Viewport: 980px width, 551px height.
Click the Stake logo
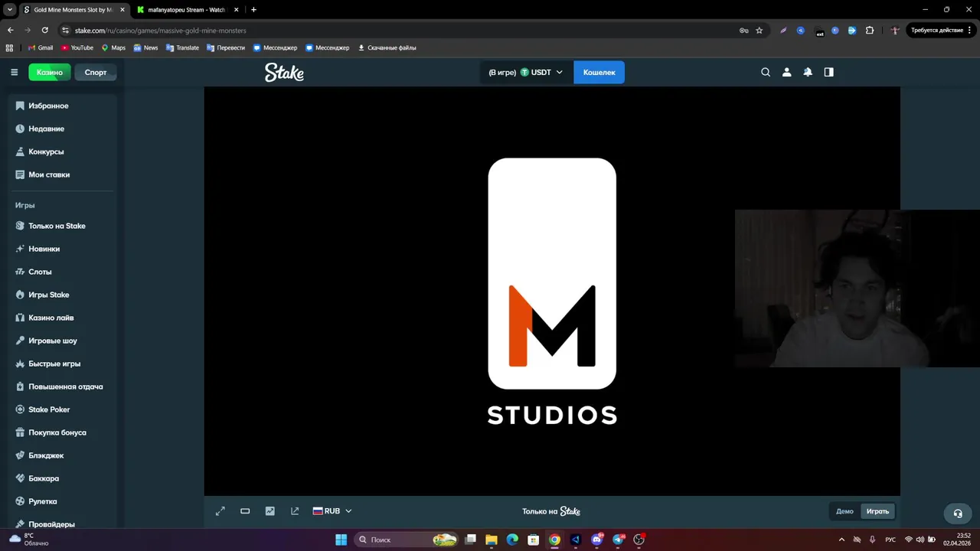(x=284, y=72)
